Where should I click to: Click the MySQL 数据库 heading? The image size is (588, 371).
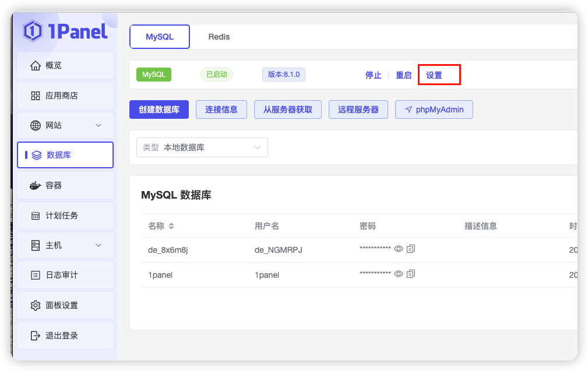click(x=176, y=195)
